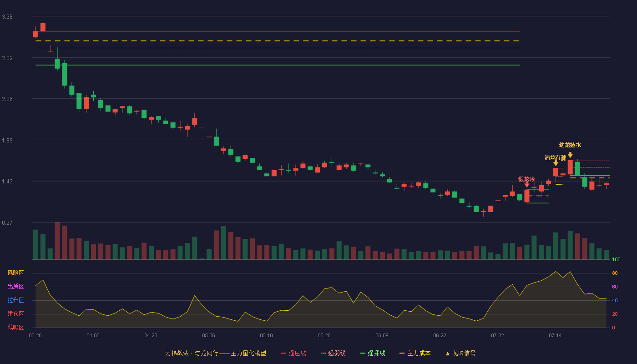Click the blue 40 indicator scale value
The image size is (637, 364).
[615, 300]
